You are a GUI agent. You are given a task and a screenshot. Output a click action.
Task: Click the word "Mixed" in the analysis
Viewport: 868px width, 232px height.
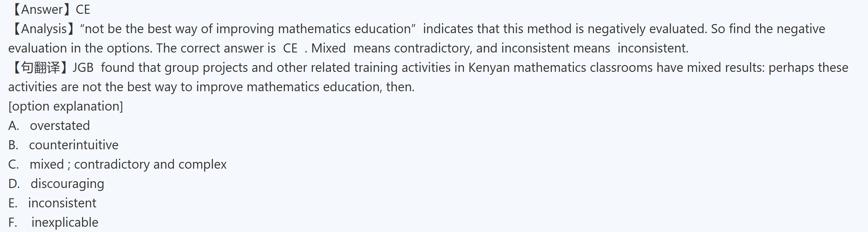point(328,48)
